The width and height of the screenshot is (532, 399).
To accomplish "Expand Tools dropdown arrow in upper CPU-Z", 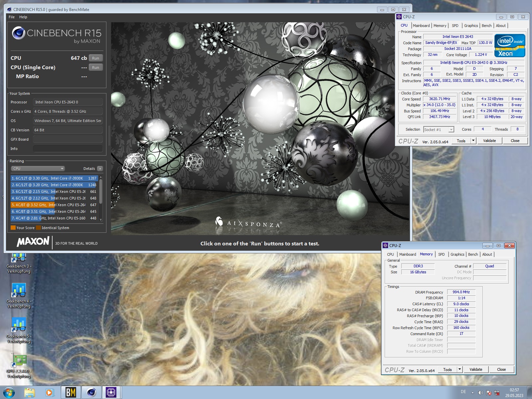I will 473,141.
